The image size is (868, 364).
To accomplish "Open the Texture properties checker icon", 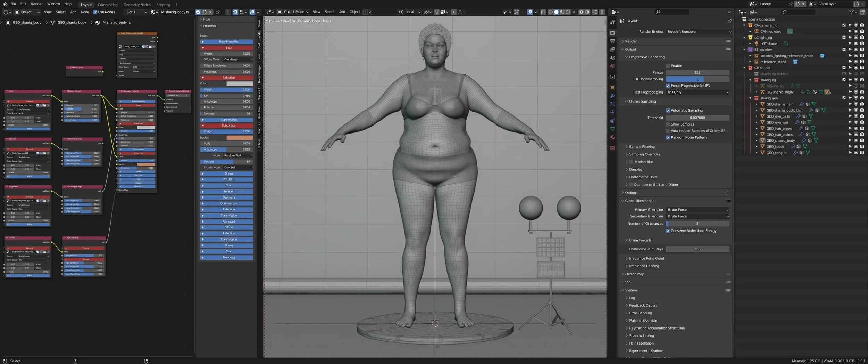I will point(612,148).
